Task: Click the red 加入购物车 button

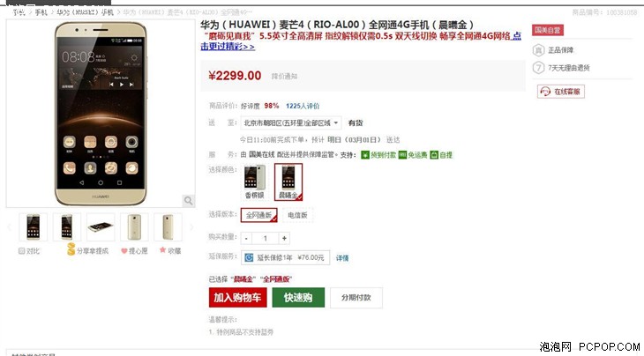Action: coord(238,297)
